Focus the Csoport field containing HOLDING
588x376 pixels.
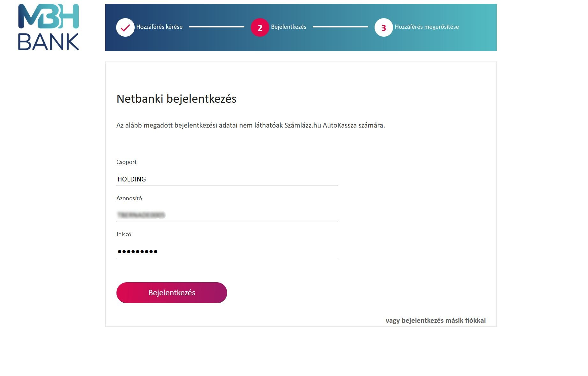[227, 179]
